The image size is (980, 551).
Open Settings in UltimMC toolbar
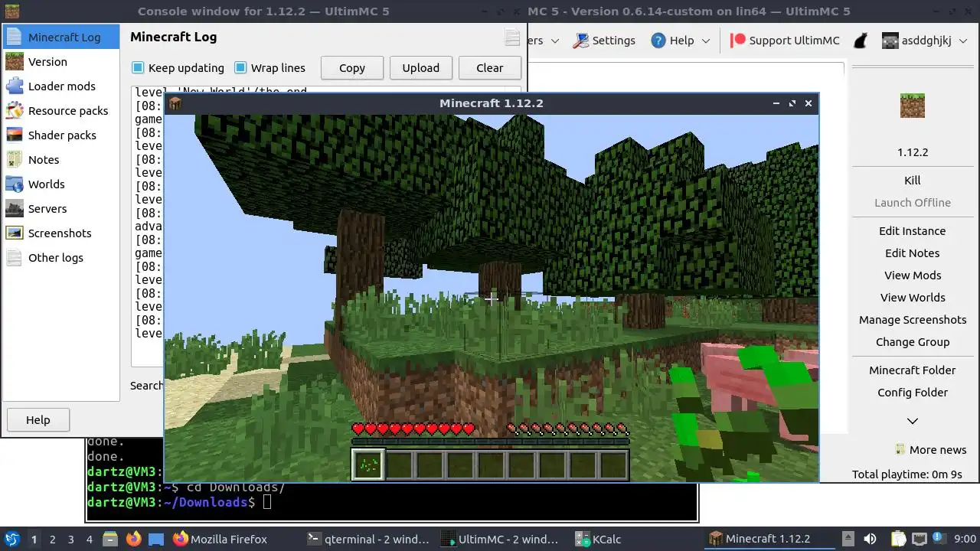point(604,41)
